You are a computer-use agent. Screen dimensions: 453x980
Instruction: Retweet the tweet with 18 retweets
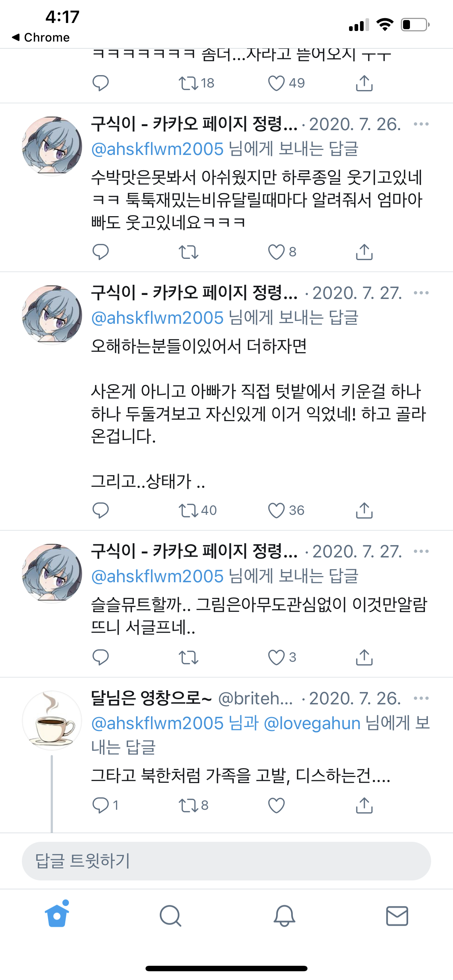[189, 83]
